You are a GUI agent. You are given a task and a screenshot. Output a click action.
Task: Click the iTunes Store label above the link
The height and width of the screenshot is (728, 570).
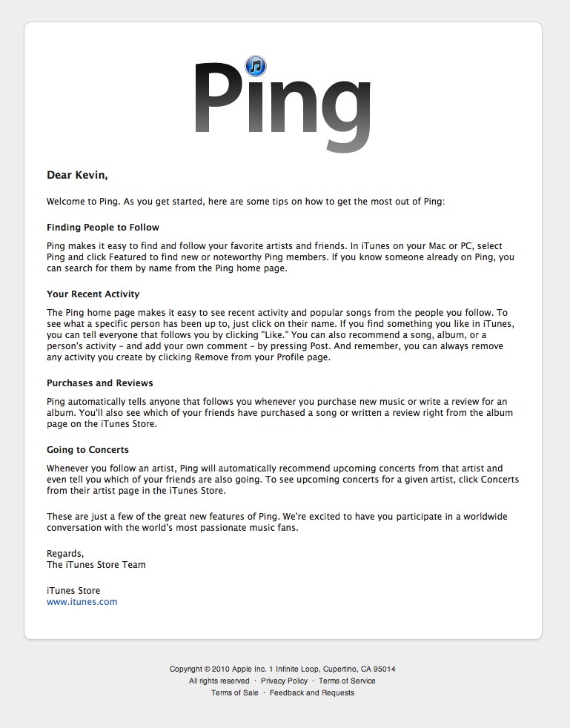pos(73,591)
